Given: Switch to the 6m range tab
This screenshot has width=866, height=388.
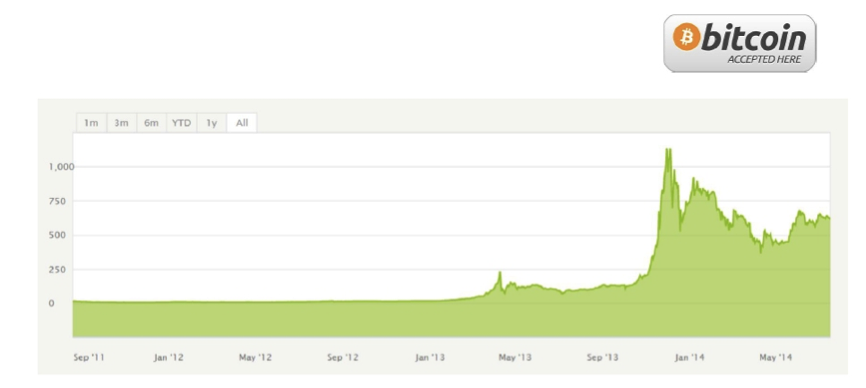Looking at the screenshot, I should tap(151, 123).
